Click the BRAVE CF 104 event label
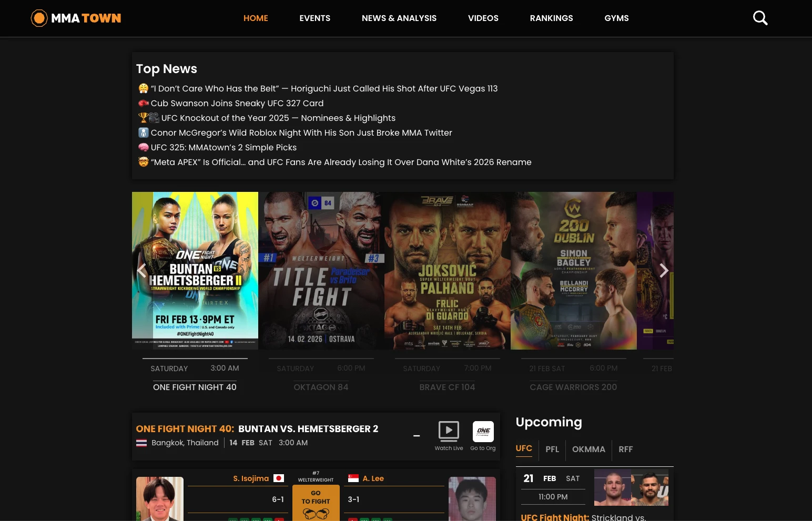812x521 pixels. pyautogui.click(x=447, y=387)
